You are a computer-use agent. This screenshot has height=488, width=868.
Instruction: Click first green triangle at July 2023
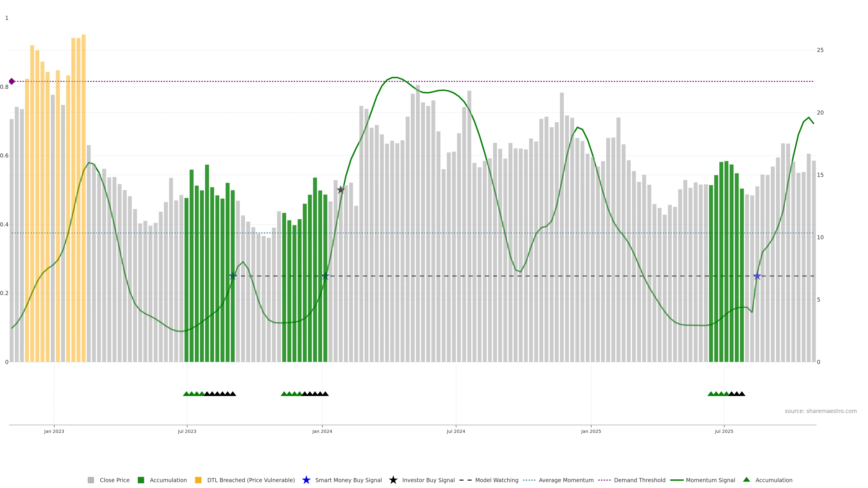point(186,394)
